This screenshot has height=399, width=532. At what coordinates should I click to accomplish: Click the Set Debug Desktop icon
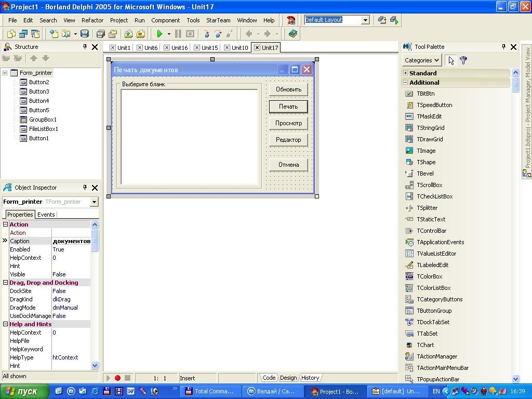[x=394, y=20]
